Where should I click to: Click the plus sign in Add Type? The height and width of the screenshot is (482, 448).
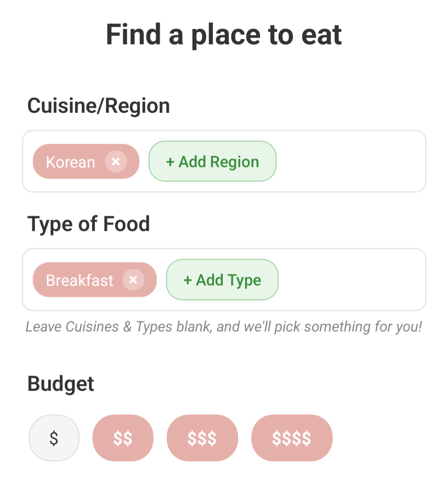coord(187,280)
